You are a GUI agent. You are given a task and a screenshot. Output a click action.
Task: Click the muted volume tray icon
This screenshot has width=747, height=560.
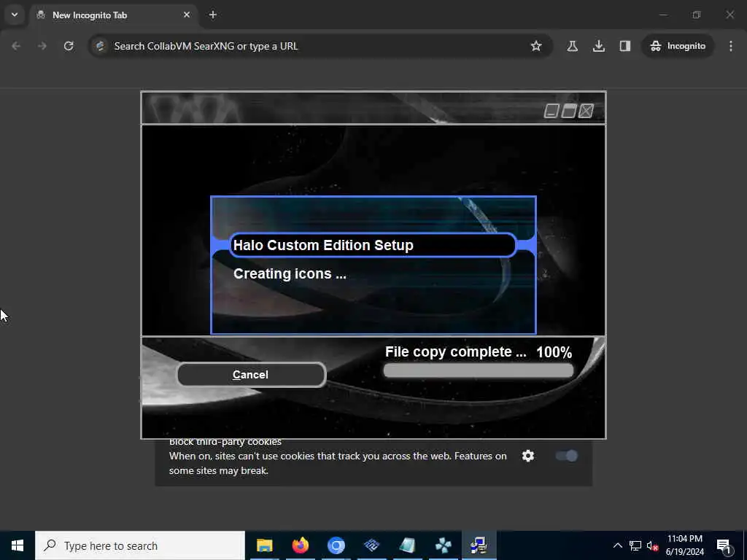(652, 545)
